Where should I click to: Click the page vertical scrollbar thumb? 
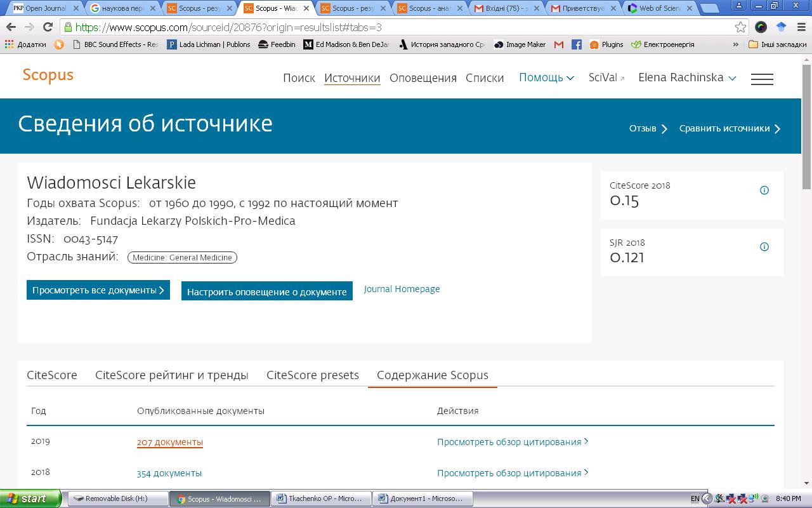point(806,126)
